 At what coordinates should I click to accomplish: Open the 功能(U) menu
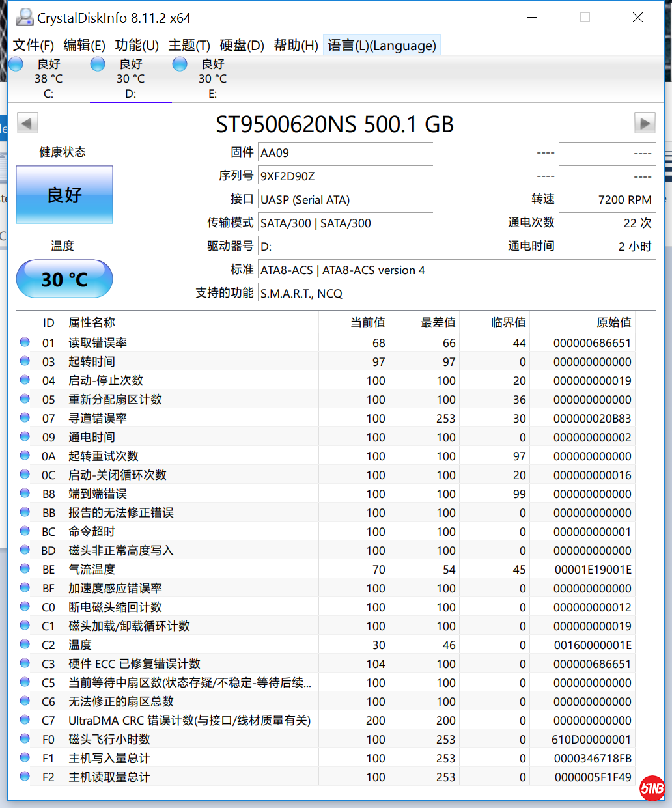tap(137, 46)
